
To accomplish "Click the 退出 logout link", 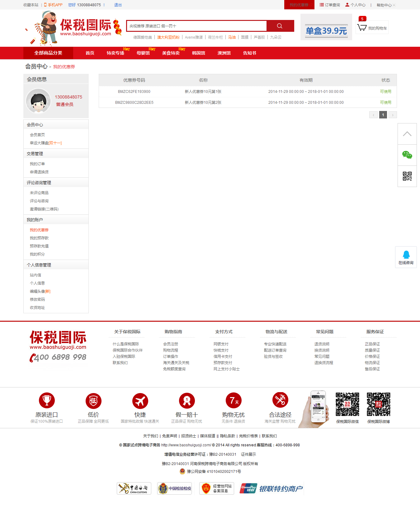I will [118, 5].
